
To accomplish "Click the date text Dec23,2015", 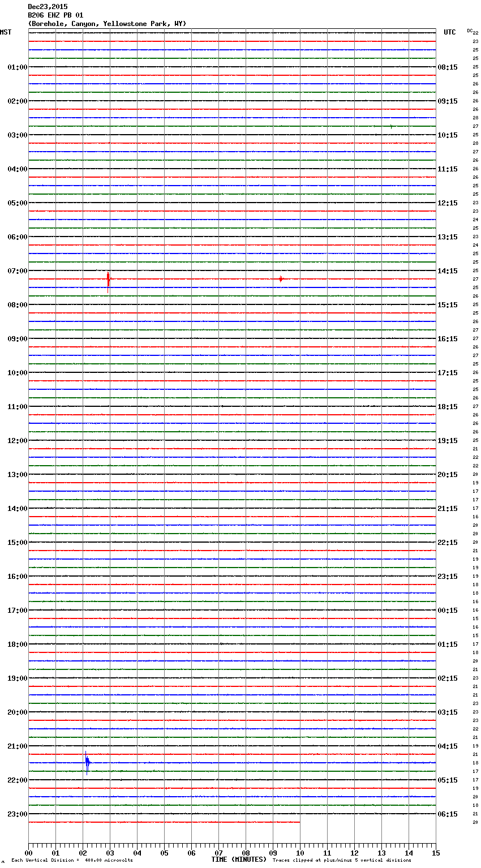I will pyautogui.click(x=48, y=7).
